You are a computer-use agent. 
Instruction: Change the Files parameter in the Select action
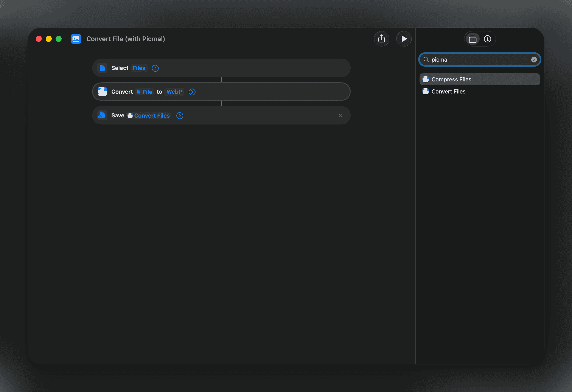click(x=139, y=68)
